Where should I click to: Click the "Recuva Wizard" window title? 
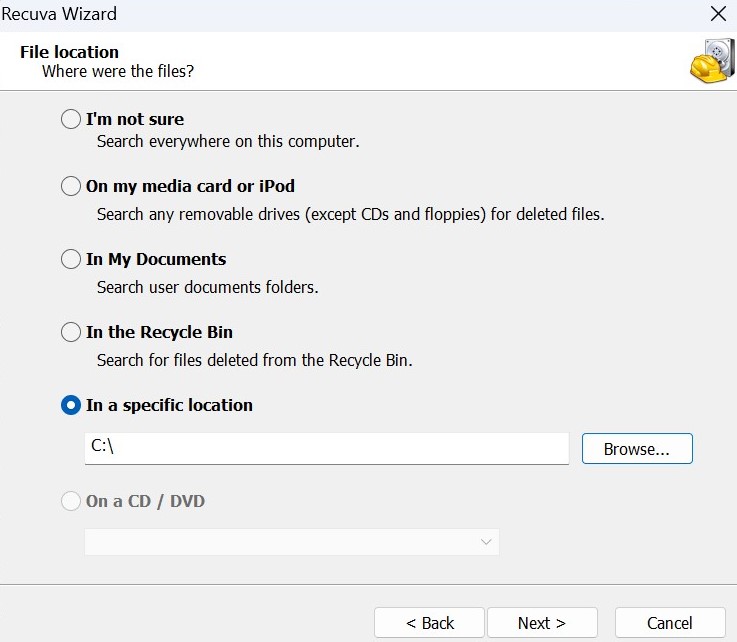click(x=59, y=14)
